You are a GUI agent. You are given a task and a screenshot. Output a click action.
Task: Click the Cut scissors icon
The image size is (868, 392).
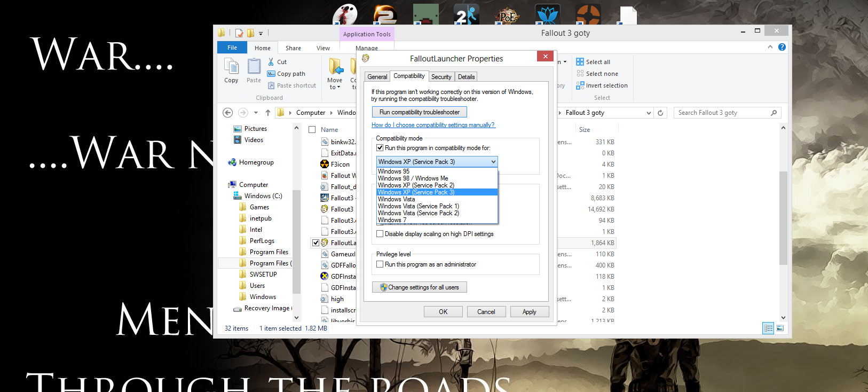point(271,62)
